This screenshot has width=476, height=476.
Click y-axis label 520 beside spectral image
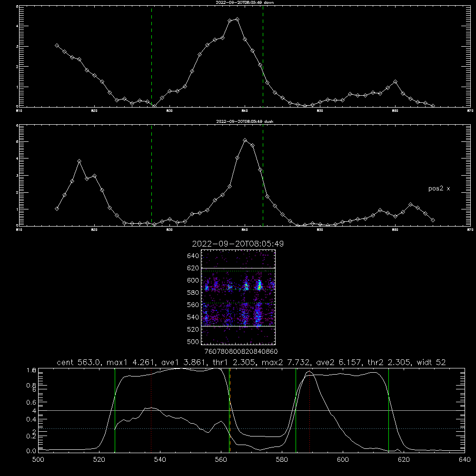(x=193, y=329)
